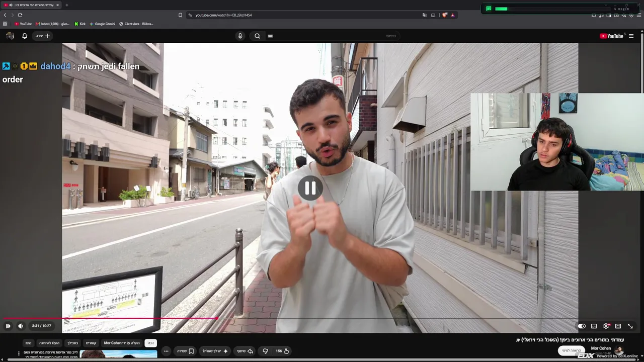644x362 pixels.
Task: Switch to theater mode
Action: 618,326
